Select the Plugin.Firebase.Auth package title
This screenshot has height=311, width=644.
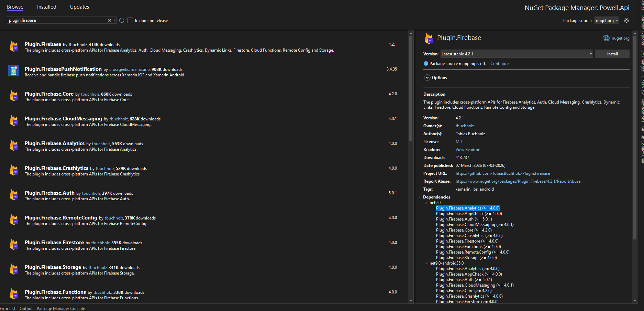pos(49,193)
